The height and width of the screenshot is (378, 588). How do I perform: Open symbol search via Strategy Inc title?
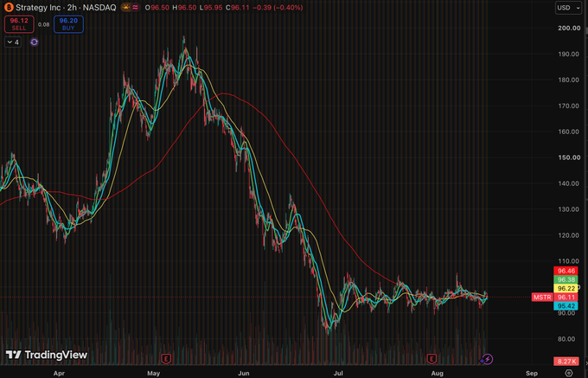tap(66, 8)
